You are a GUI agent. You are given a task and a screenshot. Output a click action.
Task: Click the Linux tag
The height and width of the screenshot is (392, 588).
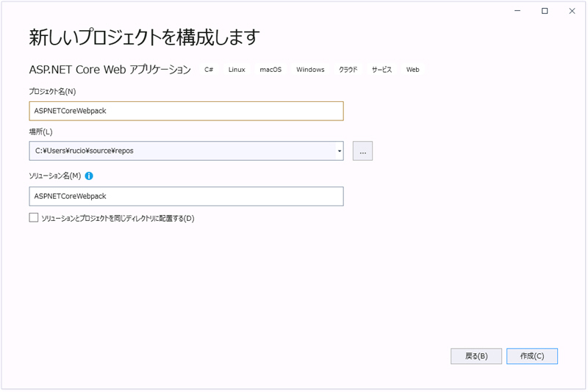pyautogui.click(x=237, y=70)
